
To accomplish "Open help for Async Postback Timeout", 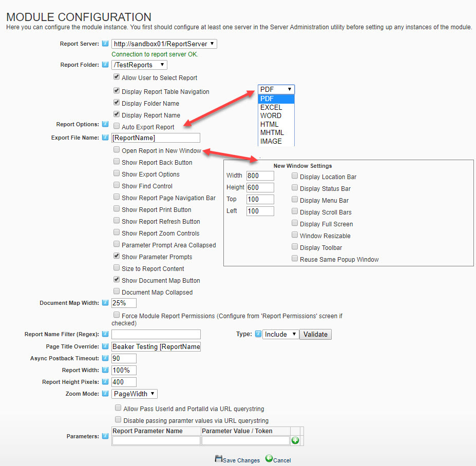I will pos(105,358).
